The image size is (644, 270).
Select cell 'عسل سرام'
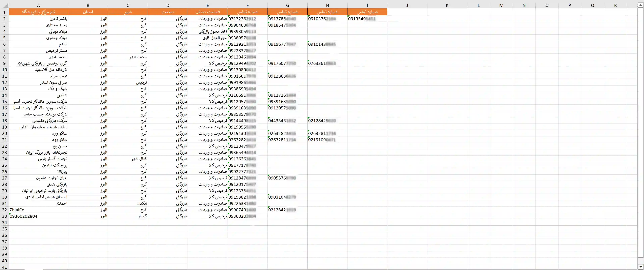pyautogui.click(x=38, y=76)
